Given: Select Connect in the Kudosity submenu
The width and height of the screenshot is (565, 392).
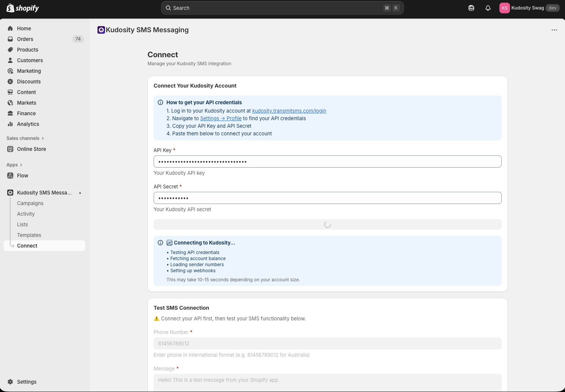Looking at the screenshot, I should (44, 246).
